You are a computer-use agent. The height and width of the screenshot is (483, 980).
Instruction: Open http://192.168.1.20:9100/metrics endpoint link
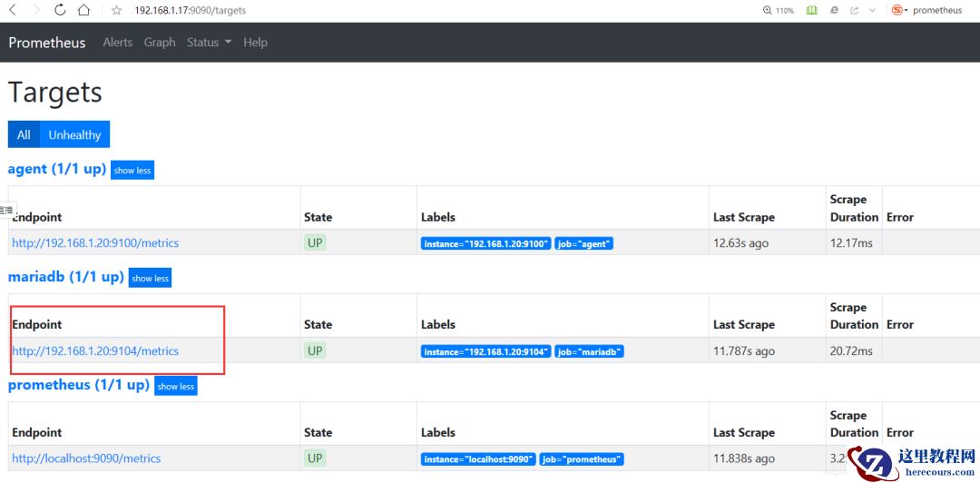tap(95, 242)
